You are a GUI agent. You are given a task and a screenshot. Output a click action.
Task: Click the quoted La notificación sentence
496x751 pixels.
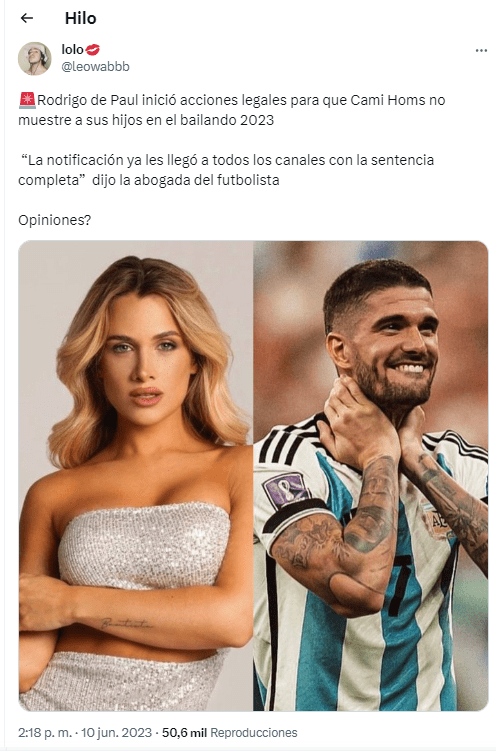tap(226, 170)
